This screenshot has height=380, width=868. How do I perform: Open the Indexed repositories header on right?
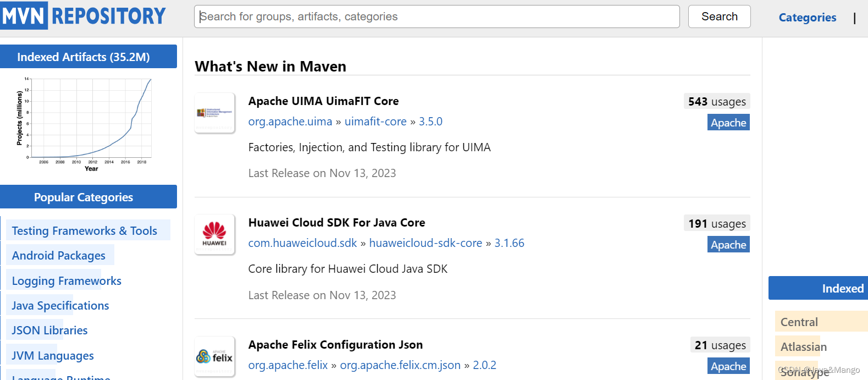coord(818,288)
